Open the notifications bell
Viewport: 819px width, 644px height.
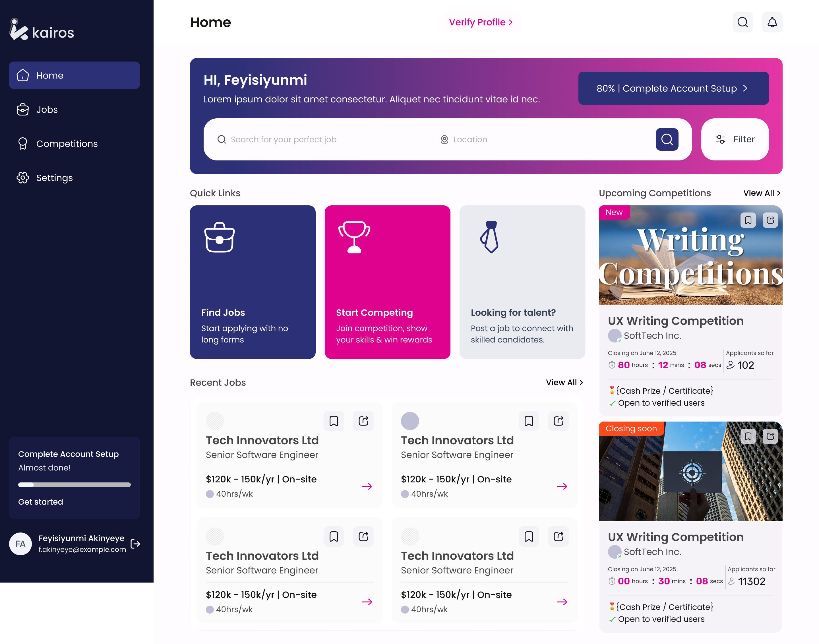tap(772, 22)
